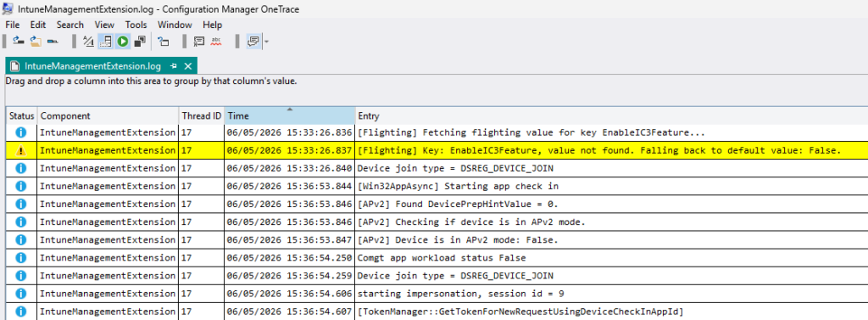Select entry '[APv2] Device is in APv2 mode: False.'
The height and width of the screenshot is (320, 868).
coord(459,239)
